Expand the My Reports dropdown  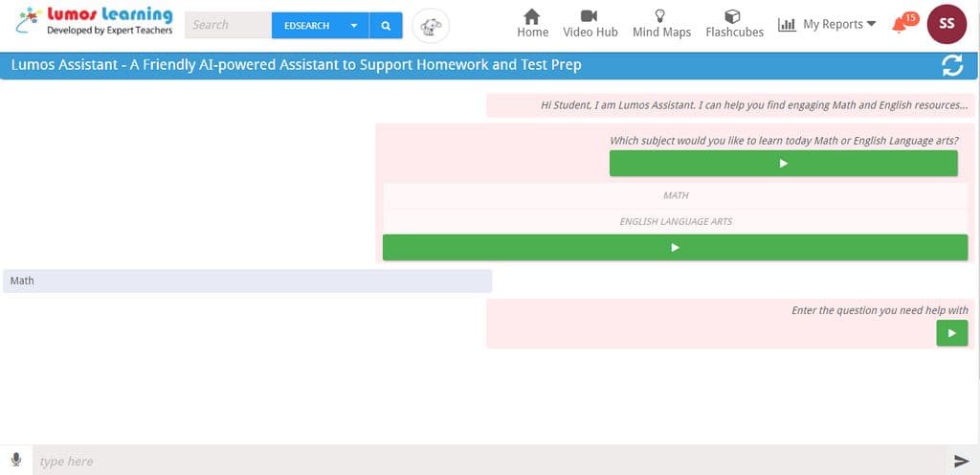[827, 24]
